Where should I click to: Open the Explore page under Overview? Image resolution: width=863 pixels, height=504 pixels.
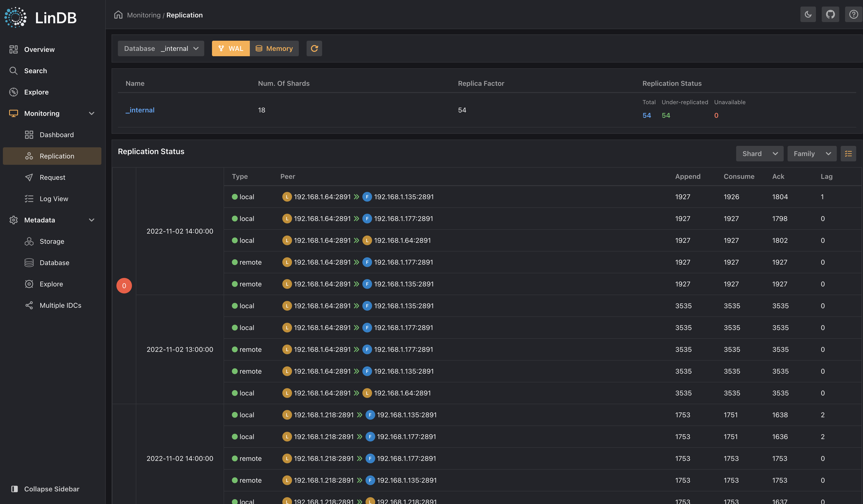(x=36, y=92)
